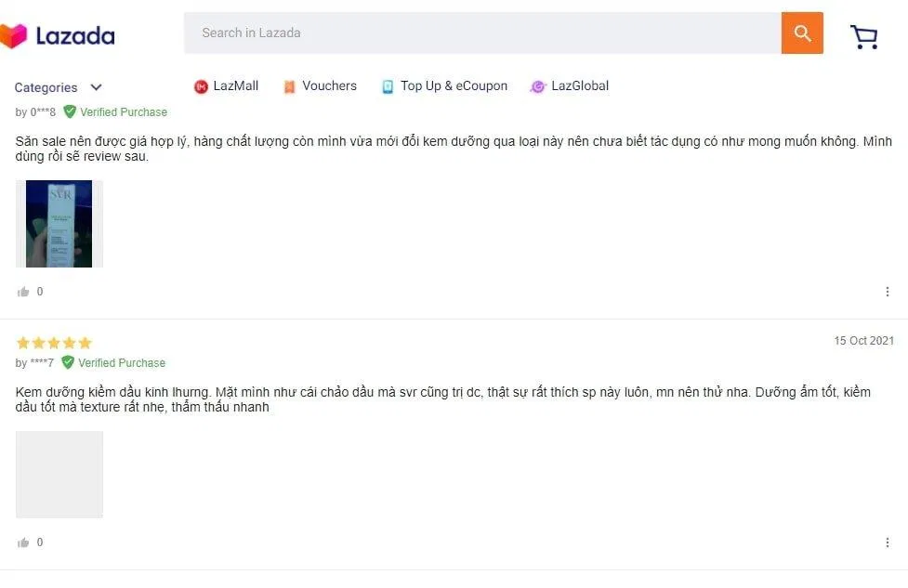The height and width of the screenshot is (588, 908).
Task: Like the review by ****7
Action: coord(23,542)
